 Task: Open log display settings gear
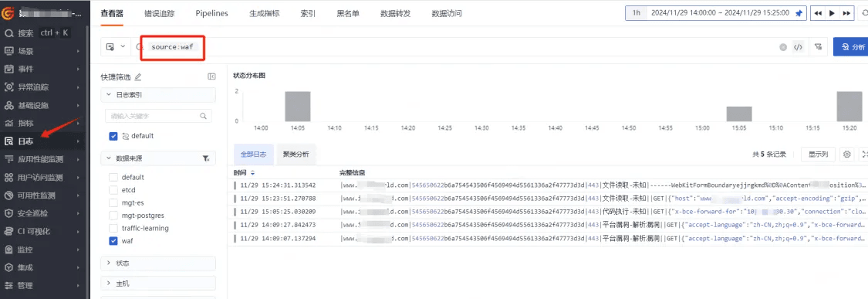point(846,155)
